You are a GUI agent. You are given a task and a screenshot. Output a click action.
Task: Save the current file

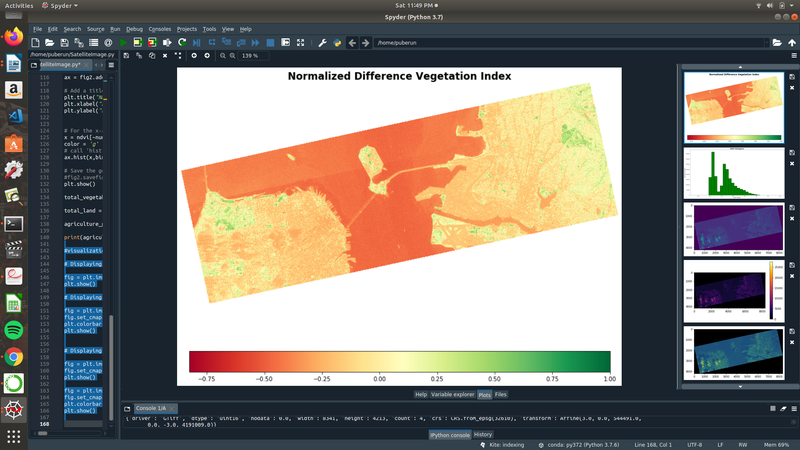pyautogui.click(x=65, y=43)
